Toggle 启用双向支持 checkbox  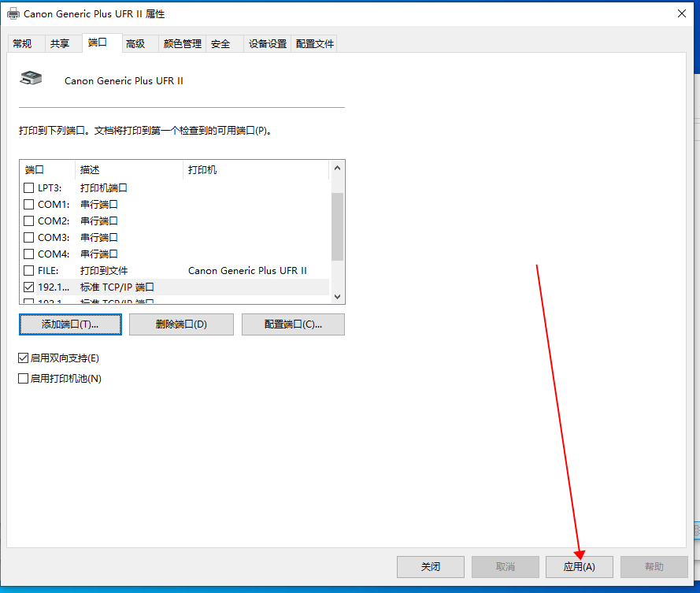[x=24, y=358]
